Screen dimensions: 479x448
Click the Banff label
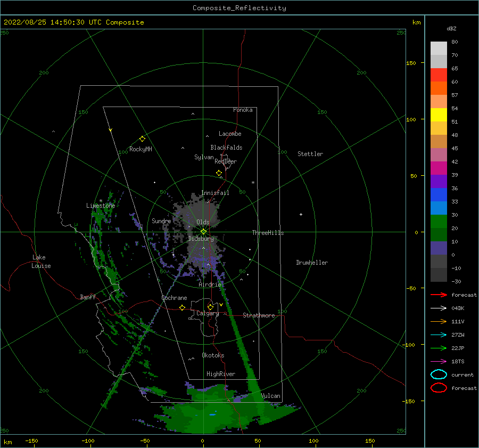click(x=88, y=297)
